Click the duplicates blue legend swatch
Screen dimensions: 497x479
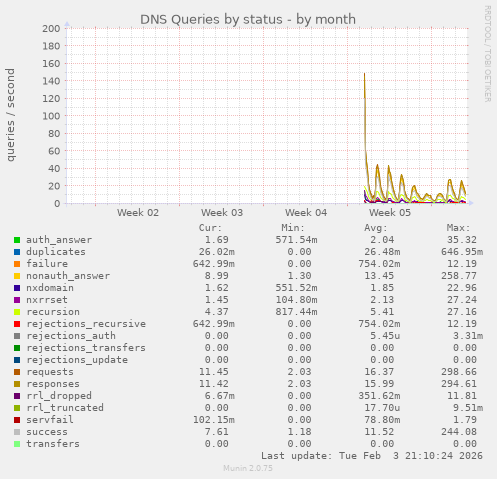[17, 252]
